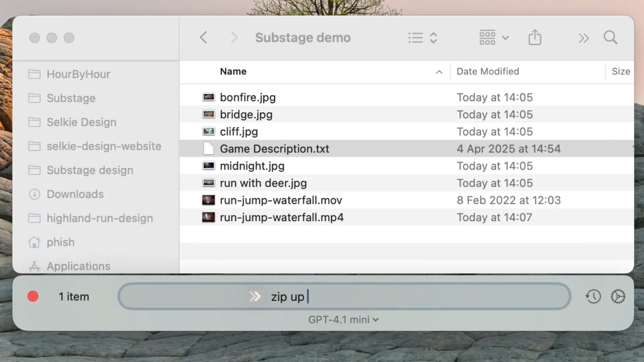Screen dimensions: 644x362
Task: Sort by the Name column header
Action: click(233, 71)
